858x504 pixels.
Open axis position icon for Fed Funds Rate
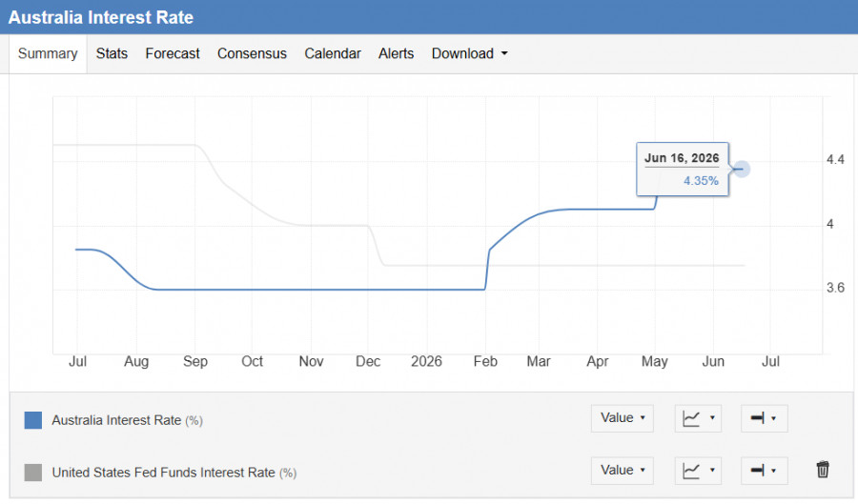(764, 471)
